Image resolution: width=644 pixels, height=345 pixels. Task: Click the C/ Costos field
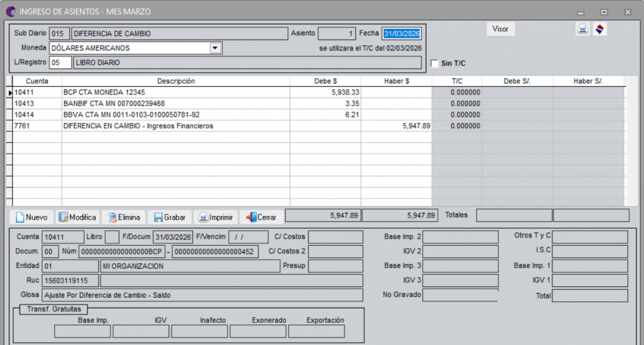coord(336,237)
